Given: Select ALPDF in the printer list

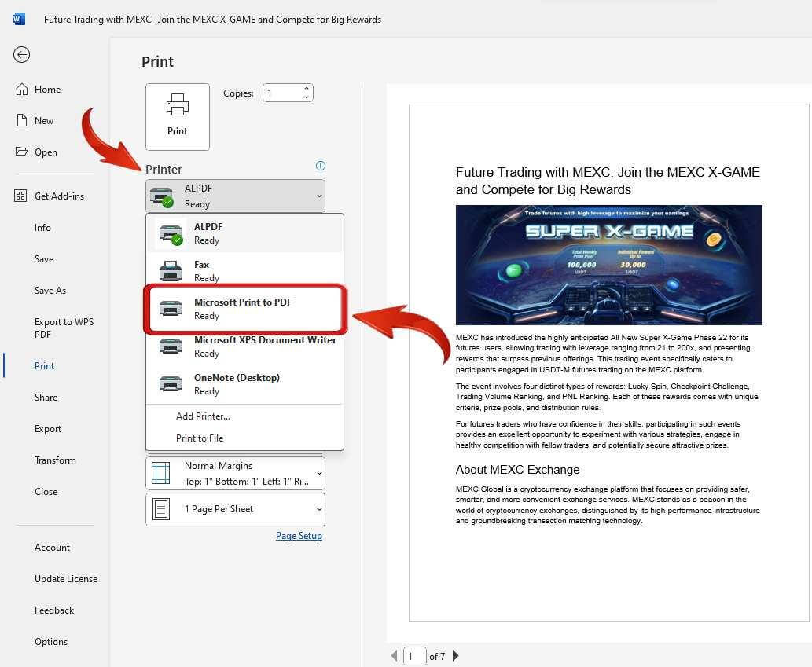Looking at the screenshot, I should point(244,233).
